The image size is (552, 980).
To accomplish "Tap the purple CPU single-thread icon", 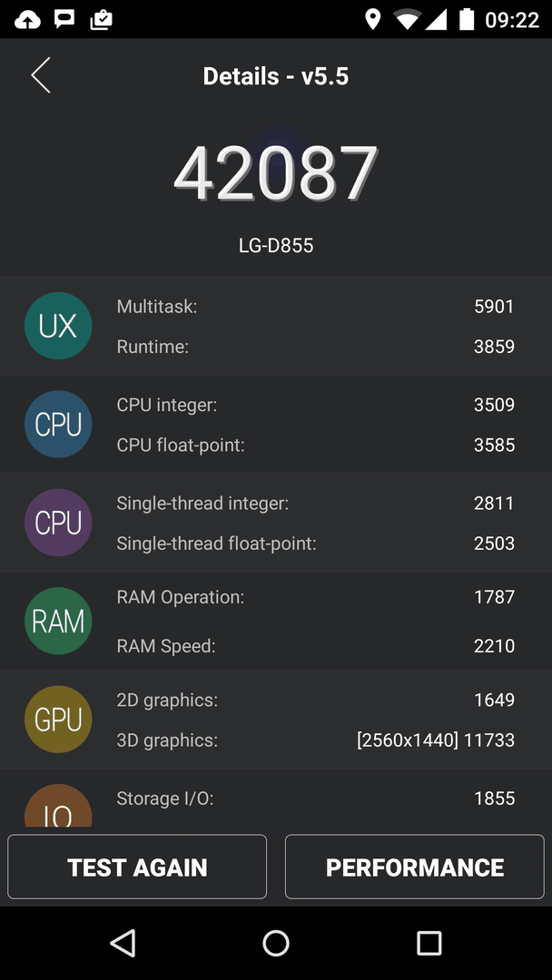I will pyautogui.click(x=58, y=523).
